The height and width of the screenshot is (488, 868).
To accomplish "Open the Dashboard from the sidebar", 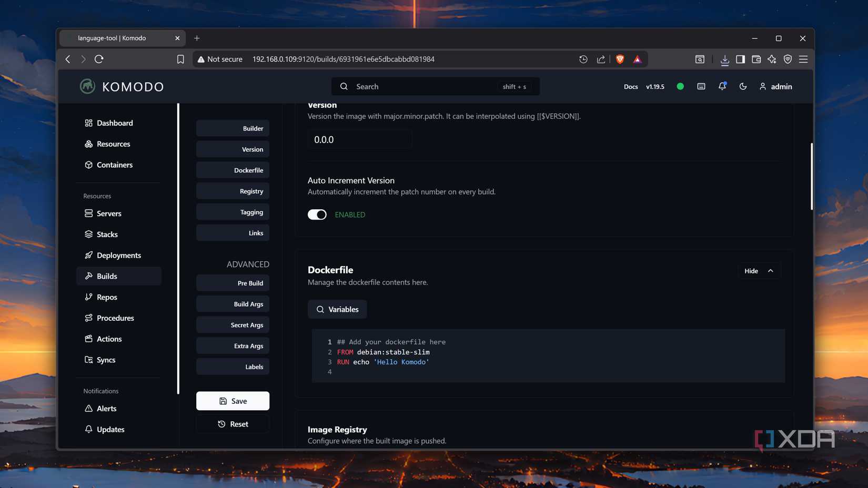I will click(115, 123).
